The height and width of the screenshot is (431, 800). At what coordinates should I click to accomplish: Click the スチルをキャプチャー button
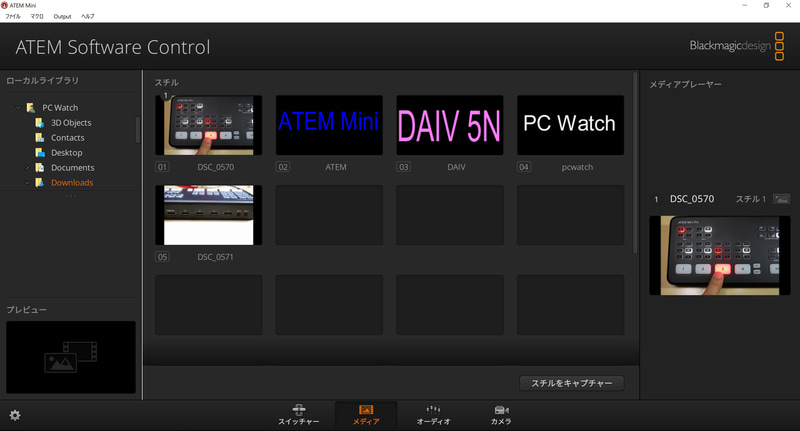(x=571, y=383)
